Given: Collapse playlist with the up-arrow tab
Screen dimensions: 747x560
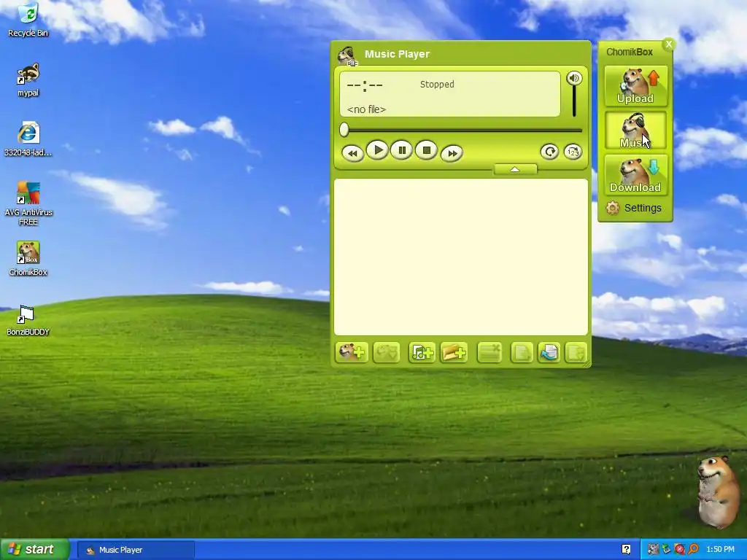Looking at the screenshot, I should [515, 169].
